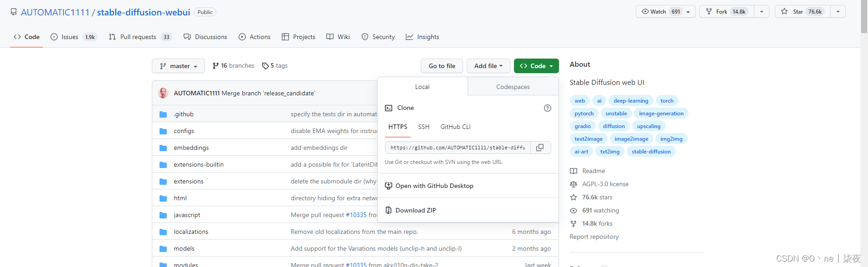Click the tag icon next to 5 tags
868x267 pixels.
(265, 66)
